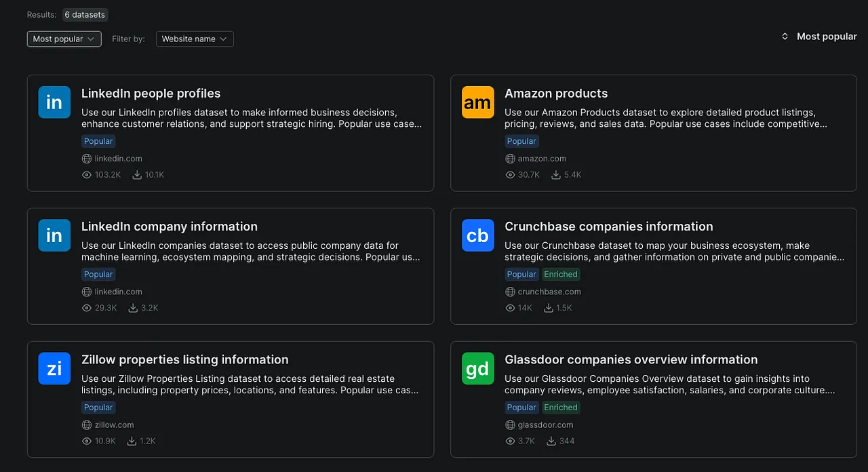Click the globe icon beside crunchbase.com
Image resolution: width=868 pixels, height=472 pixels.
coord(510,292)
